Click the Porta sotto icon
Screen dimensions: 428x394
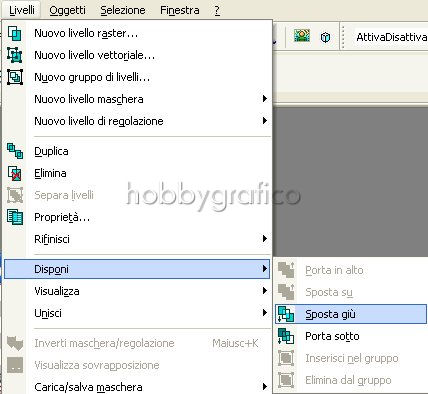click(x=286, y=336)
